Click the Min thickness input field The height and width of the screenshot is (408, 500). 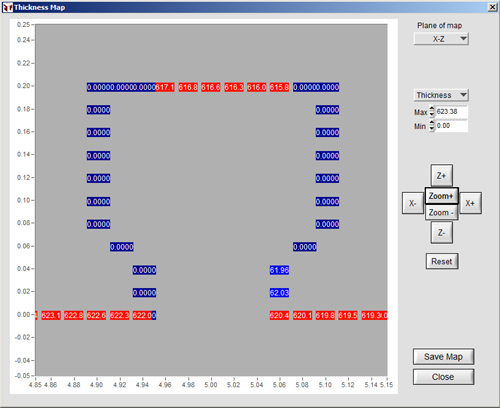(x=451, y=126)
